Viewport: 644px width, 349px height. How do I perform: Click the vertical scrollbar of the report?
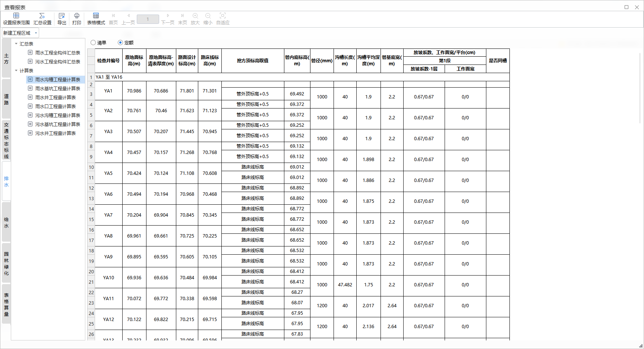tap(640, 89)
